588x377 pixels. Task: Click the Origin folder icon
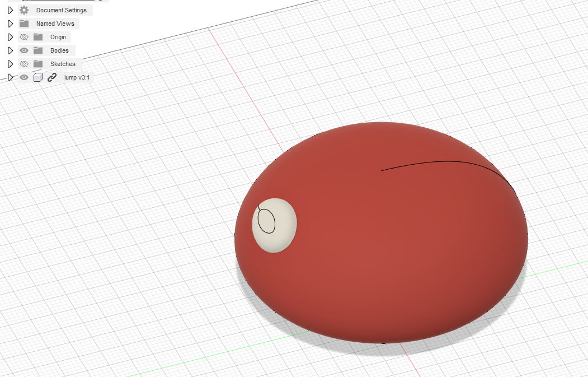(x=38, y=37)
